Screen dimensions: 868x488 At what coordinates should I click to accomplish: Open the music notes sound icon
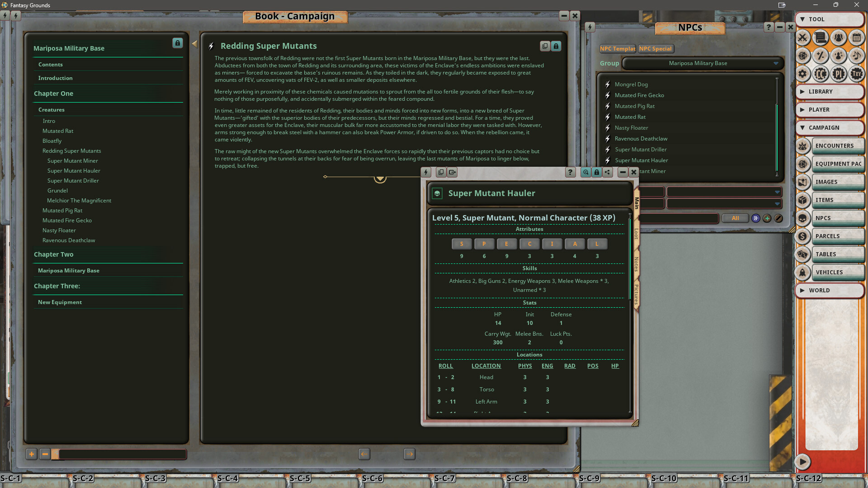click(x=857, y=56)
